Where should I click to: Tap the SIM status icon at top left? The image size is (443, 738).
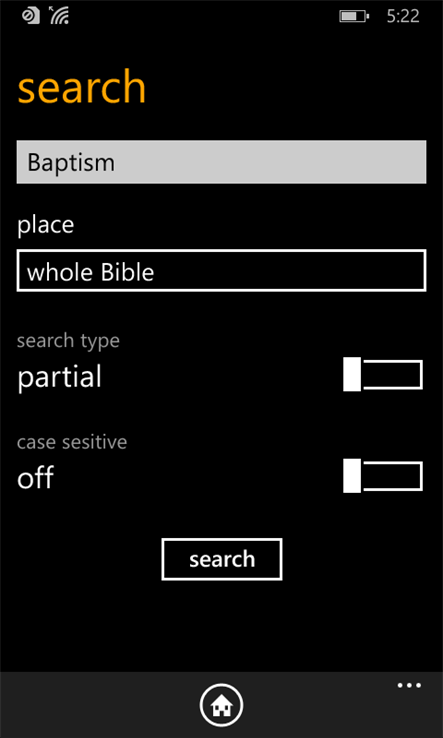click(x=31, y=16)
